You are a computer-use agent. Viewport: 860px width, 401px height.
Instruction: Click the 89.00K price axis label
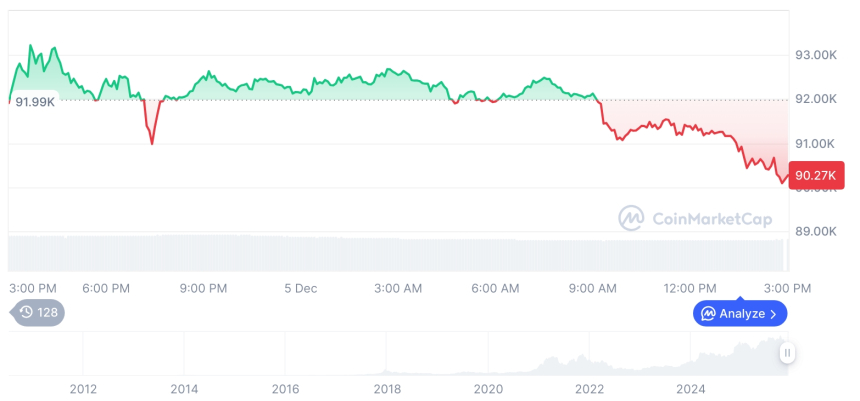[815, 231]
